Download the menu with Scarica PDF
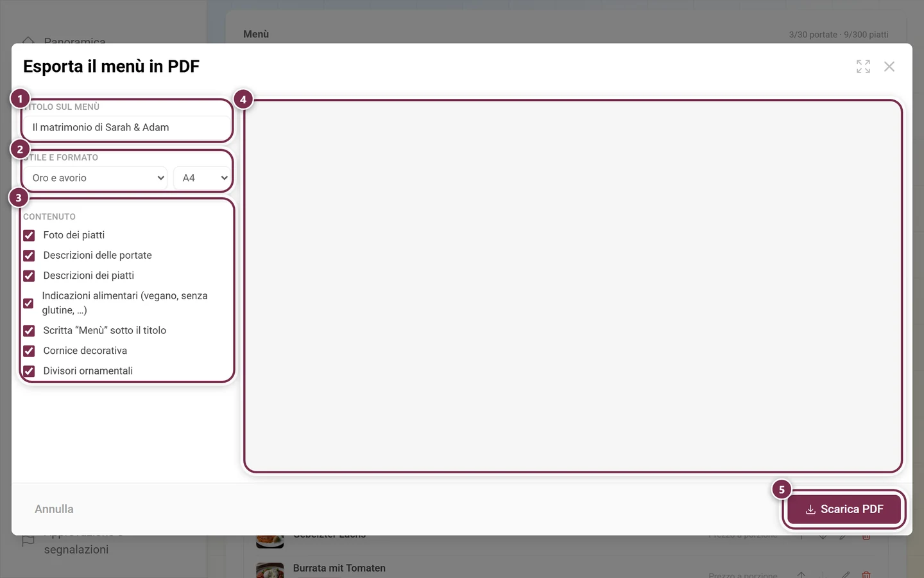The image size is (924, 578). click(x=844, y=509)
